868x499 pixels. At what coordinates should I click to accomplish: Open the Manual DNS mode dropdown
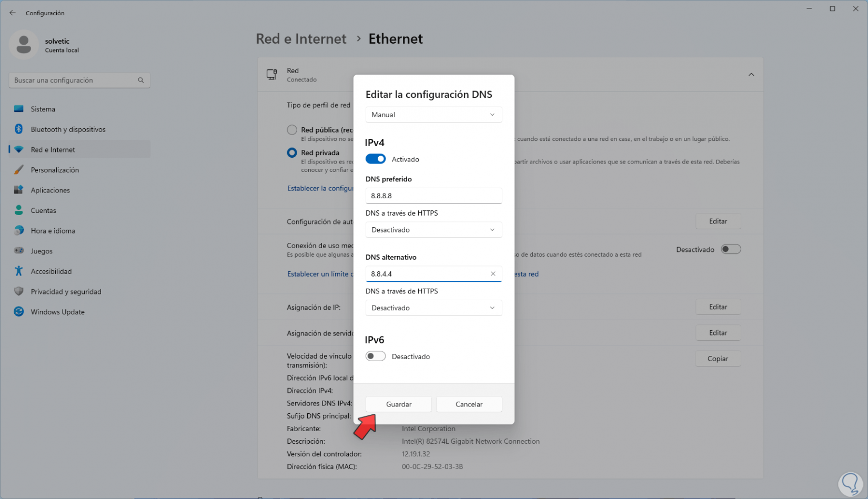pos(433,115)
